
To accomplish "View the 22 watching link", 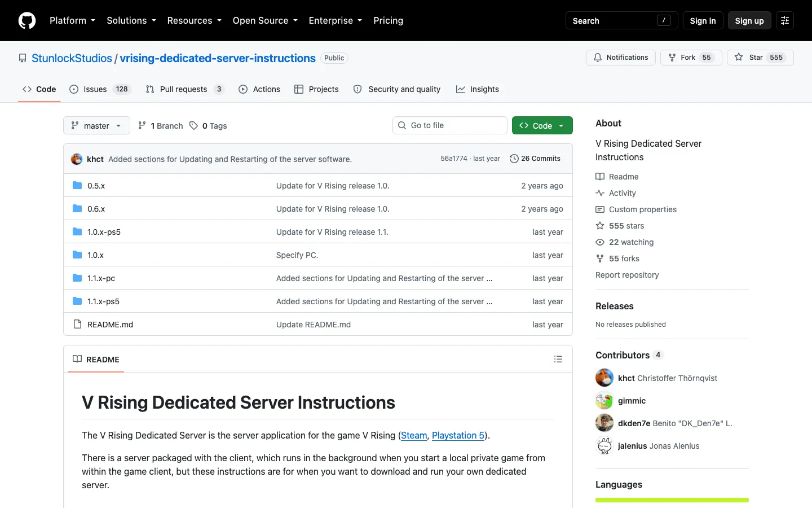I will [x=625, y=242].
